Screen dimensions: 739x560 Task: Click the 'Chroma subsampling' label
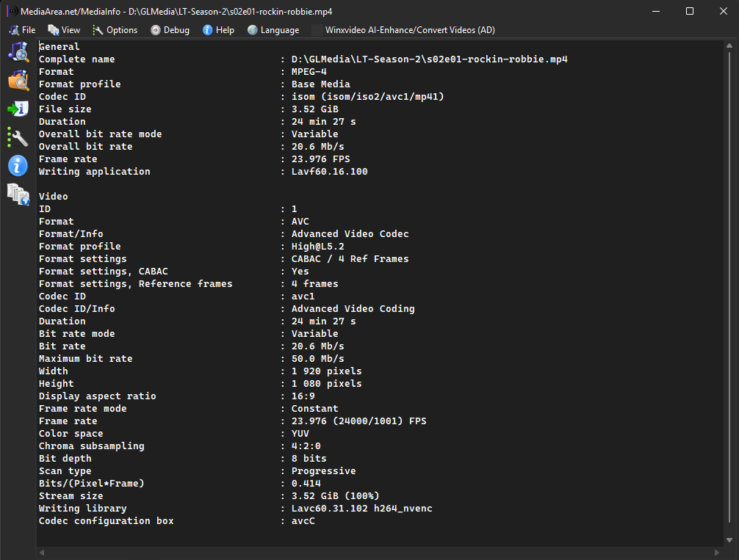click(91, 446)
